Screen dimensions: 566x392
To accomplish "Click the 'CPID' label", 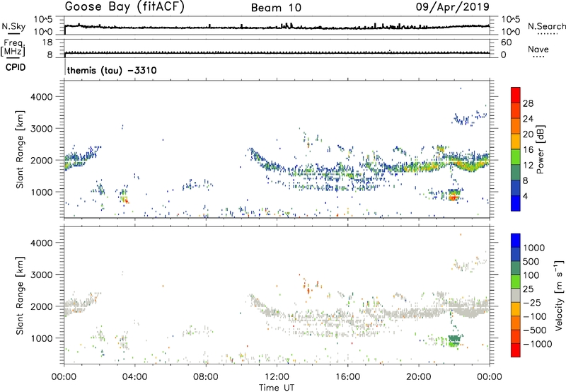I will pyautogui.click(x=16, y=67).
